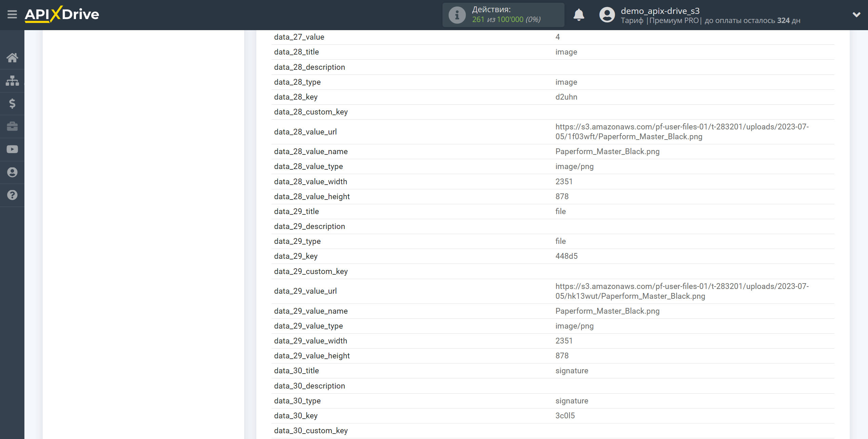868x439 pixels.
Task: Click the data_29_custom_key row label
Action: coord(311,272)
